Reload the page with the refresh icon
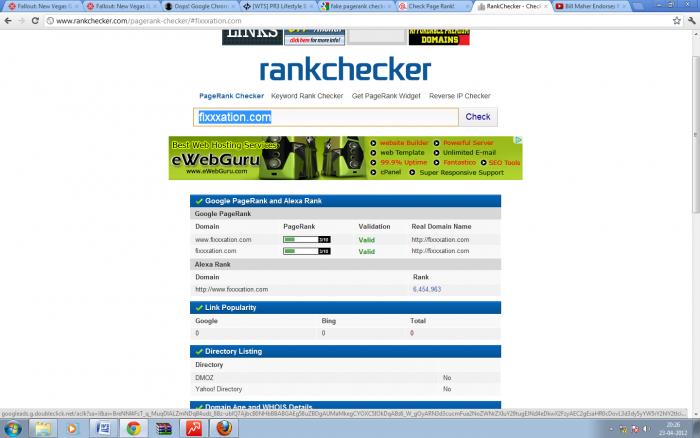This screenshot has height=438, width=700. tap(35, 21)
